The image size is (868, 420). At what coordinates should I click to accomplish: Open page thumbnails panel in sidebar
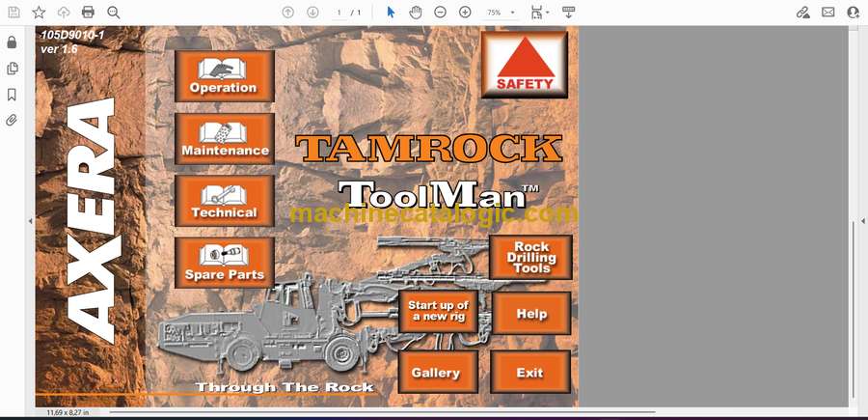[x=12, y=69]
